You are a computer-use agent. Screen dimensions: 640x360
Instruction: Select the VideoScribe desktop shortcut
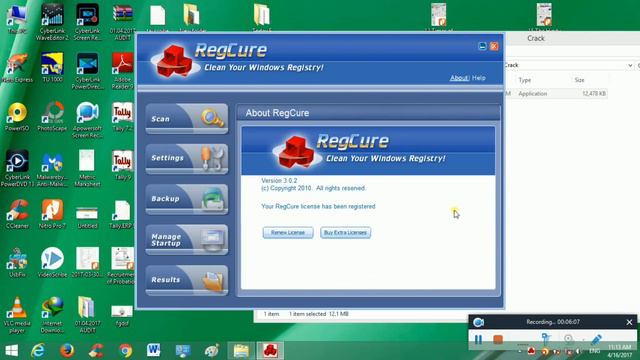tap(52, 262)
